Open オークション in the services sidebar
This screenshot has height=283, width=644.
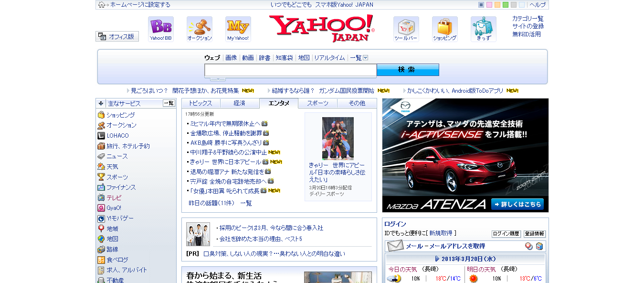click(x=121, y=125)
